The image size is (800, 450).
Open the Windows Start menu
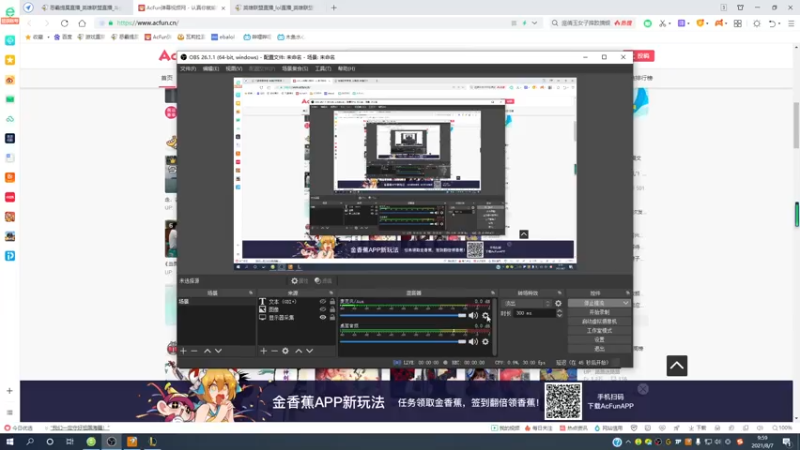(10, 442)
